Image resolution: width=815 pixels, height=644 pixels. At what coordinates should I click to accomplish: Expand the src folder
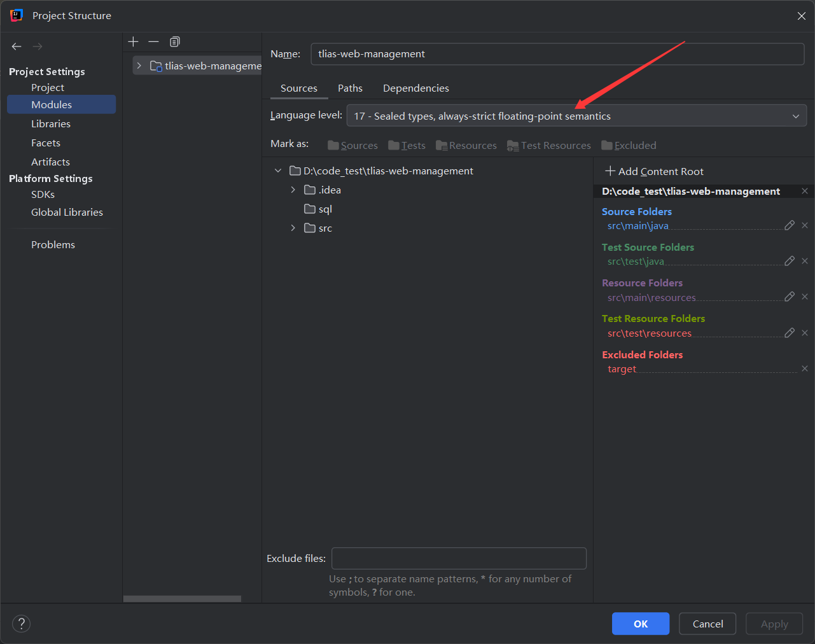point(293,228)
